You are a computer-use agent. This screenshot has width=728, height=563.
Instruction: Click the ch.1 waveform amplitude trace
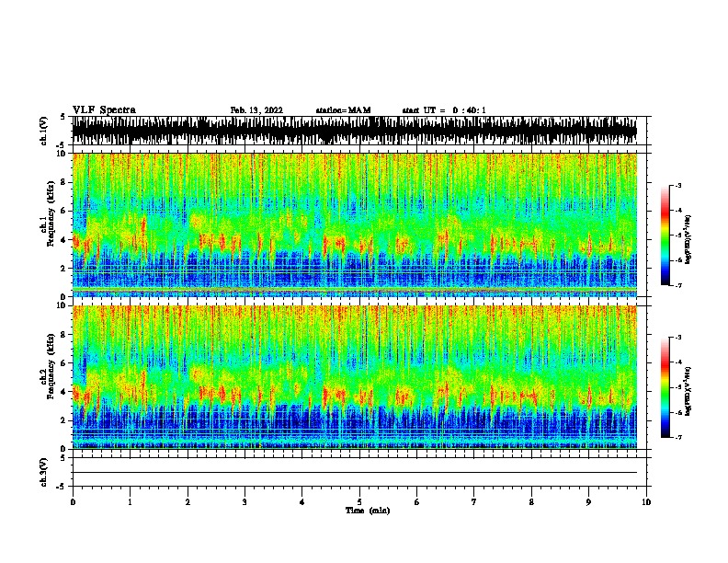355,131
